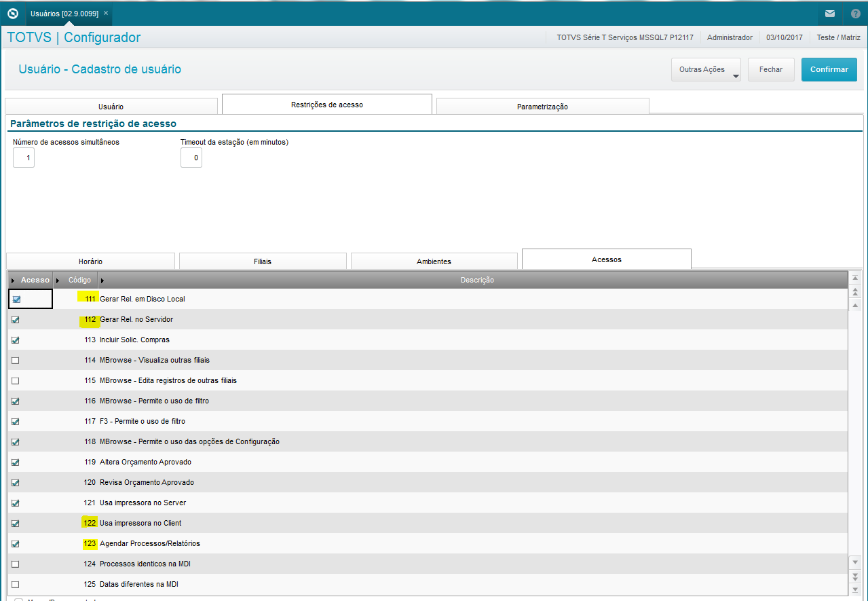Select row text 'Gerar Rel. no Servidor'
868x601 pixels.
tap(137, 319)
